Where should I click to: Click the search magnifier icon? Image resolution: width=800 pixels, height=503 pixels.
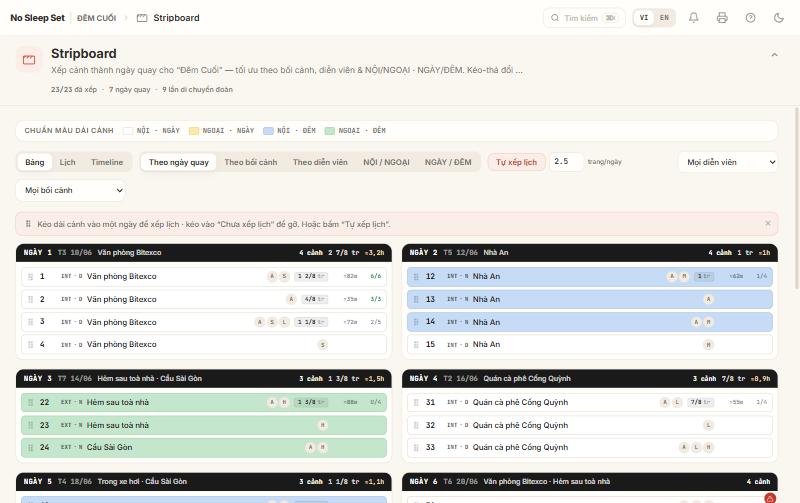click(x=555, y=18)
